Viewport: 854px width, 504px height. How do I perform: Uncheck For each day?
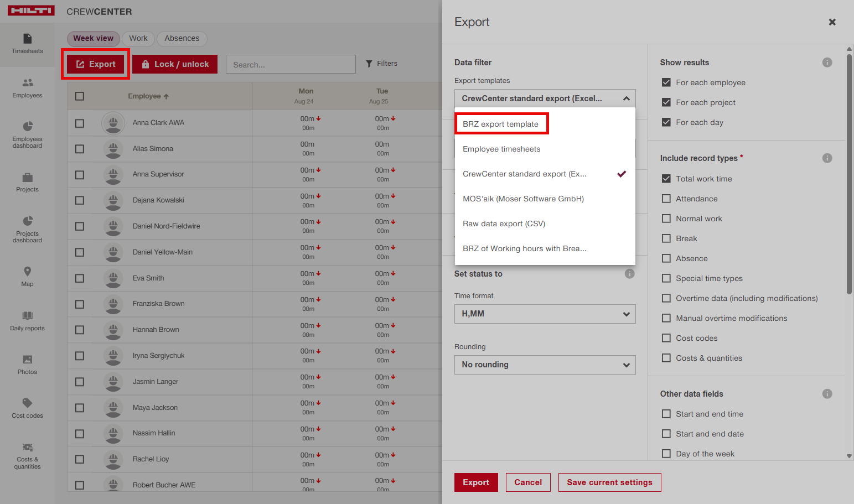tap(666, 122)
